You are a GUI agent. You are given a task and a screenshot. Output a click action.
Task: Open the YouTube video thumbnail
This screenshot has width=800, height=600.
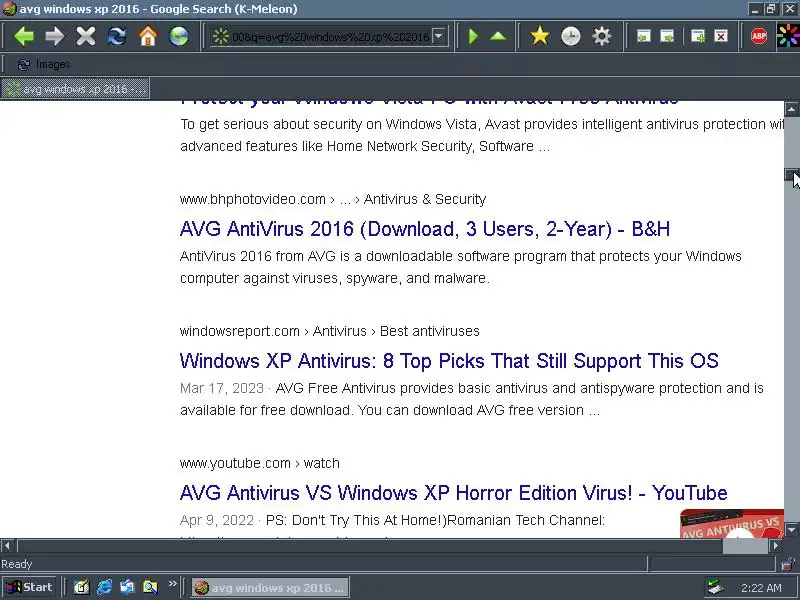[732, 523]
